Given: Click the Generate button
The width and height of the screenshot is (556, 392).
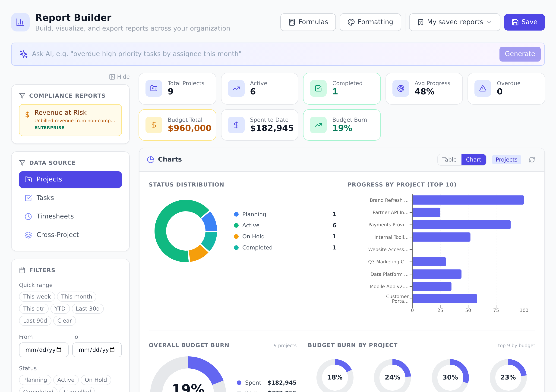Looking at the screenshot, I should pyautogui.click(x=520, y=54).
